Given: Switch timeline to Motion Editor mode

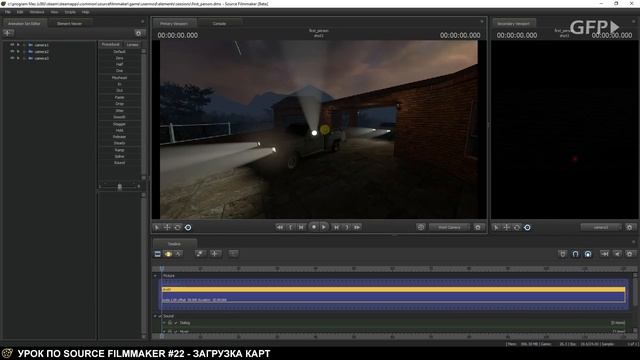Looking at the screenshot, I should [x=168, y=254].
